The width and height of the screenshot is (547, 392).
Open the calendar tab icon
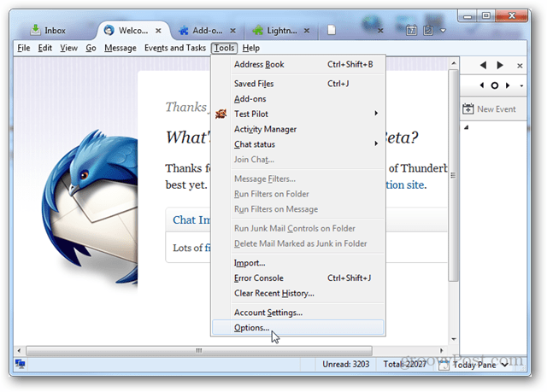coord(411,30)
